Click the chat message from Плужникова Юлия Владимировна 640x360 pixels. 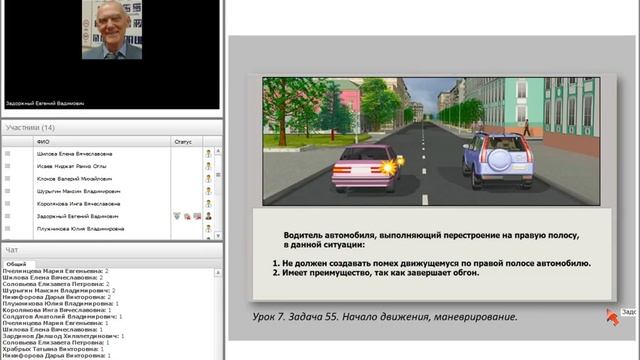pos(60,303)
